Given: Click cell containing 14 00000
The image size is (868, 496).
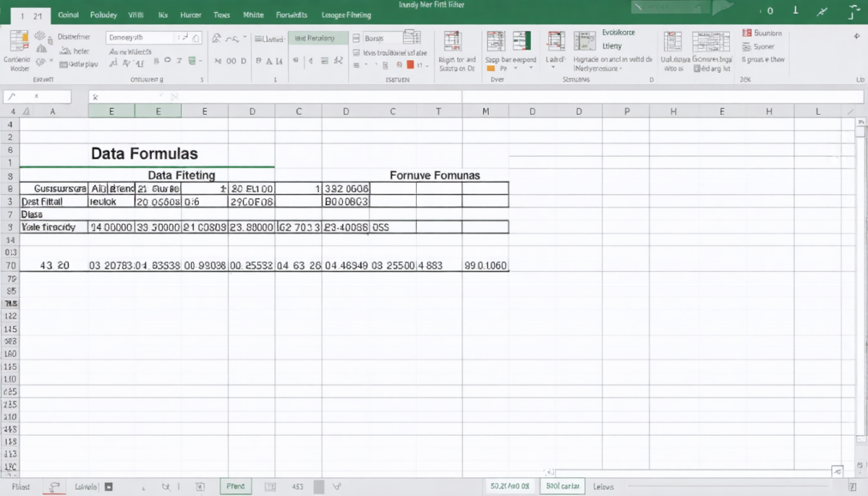Looking at the screenshot, I should click(x=111, y=227).
